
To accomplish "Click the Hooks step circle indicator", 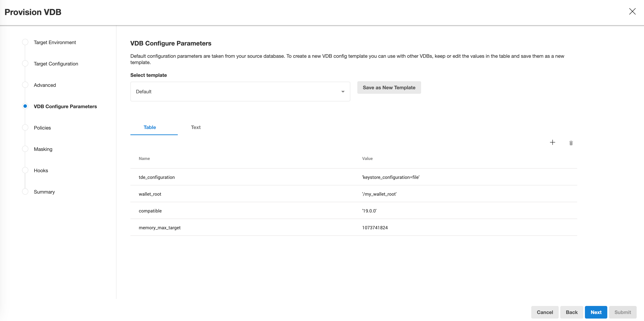I will pos(25,170).
